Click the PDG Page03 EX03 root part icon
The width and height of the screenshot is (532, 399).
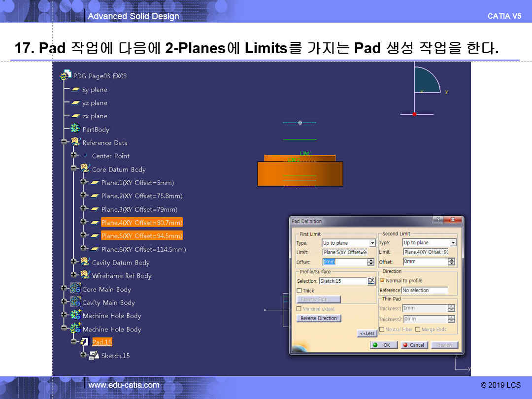point(66,76)
